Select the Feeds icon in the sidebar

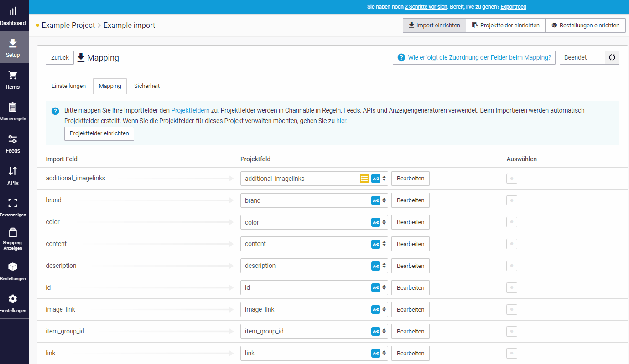point(14,143)
